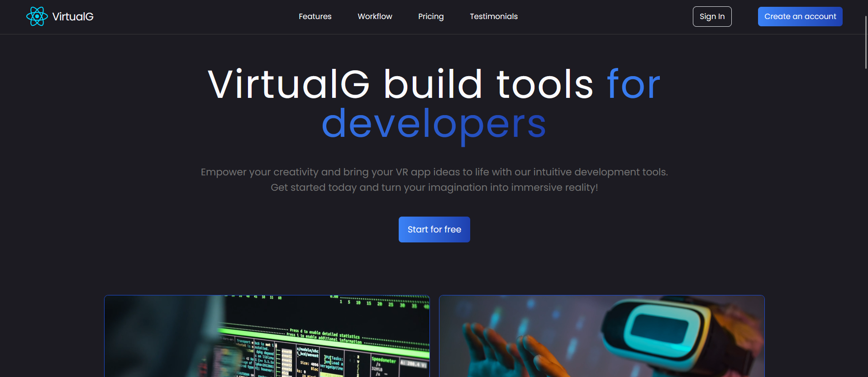
Task: Go to the Workflow section
Action: pos(375,16)
